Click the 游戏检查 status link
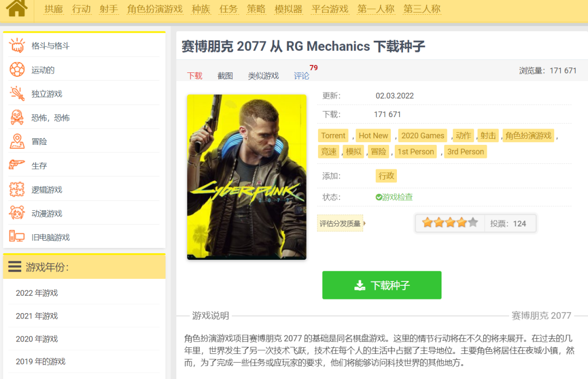The width and height of the screenshot is (588, 379). point(397,197)
